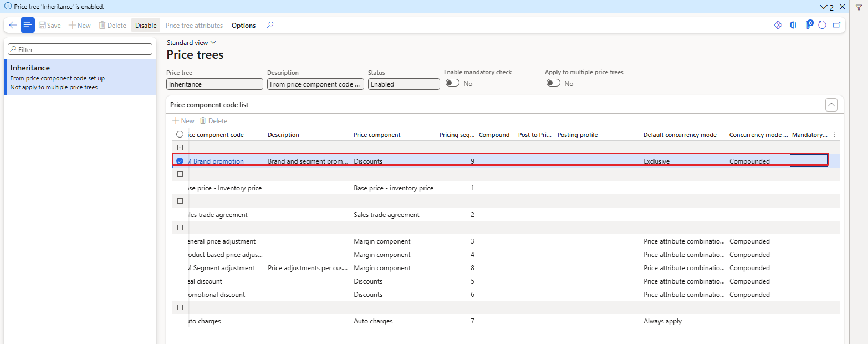Check group box above General price adjustment
This screenshot has width=868, height=344.
(x=180, y=227)
